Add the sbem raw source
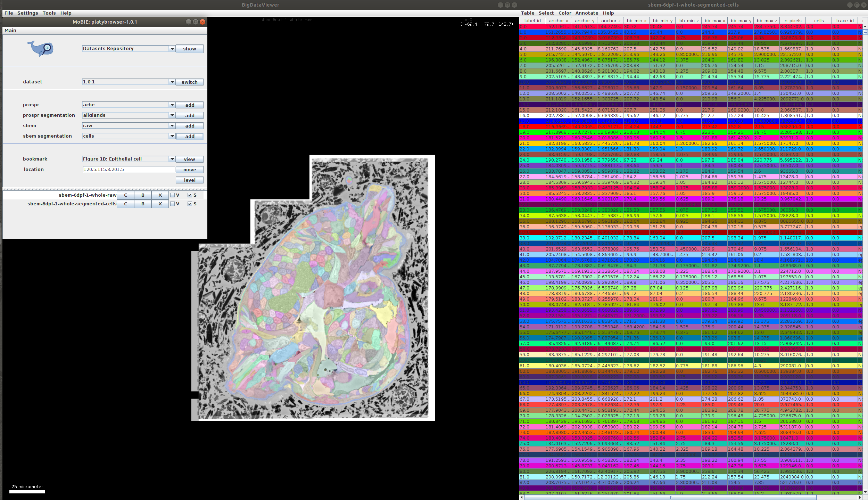The image size is (868, 500). pyautogui.click(x=190, y=126)
